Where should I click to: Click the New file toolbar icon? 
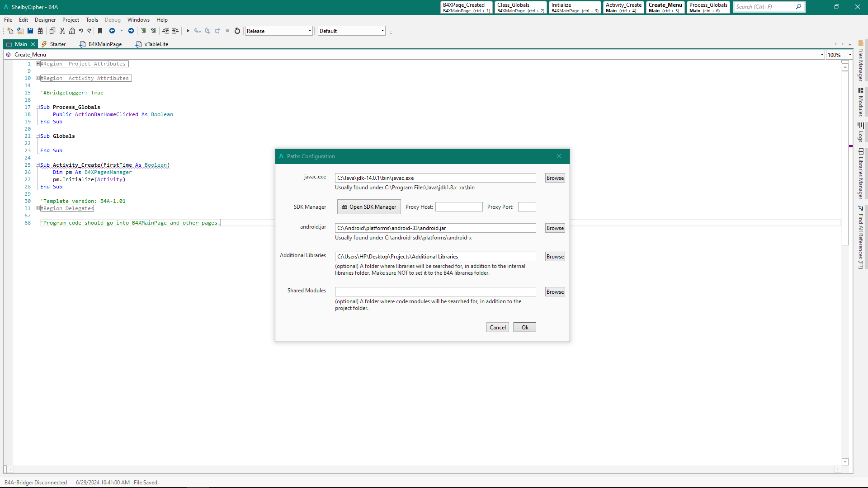10,31
